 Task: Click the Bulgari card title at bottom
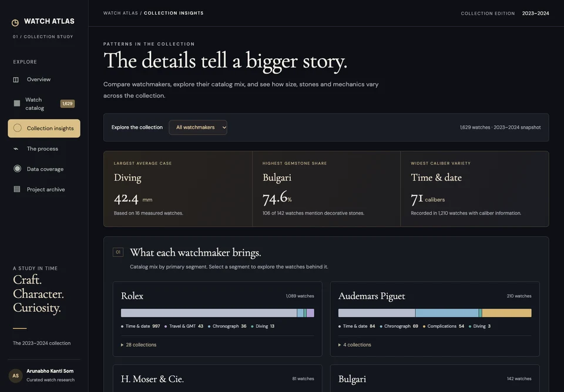[352, 379]
